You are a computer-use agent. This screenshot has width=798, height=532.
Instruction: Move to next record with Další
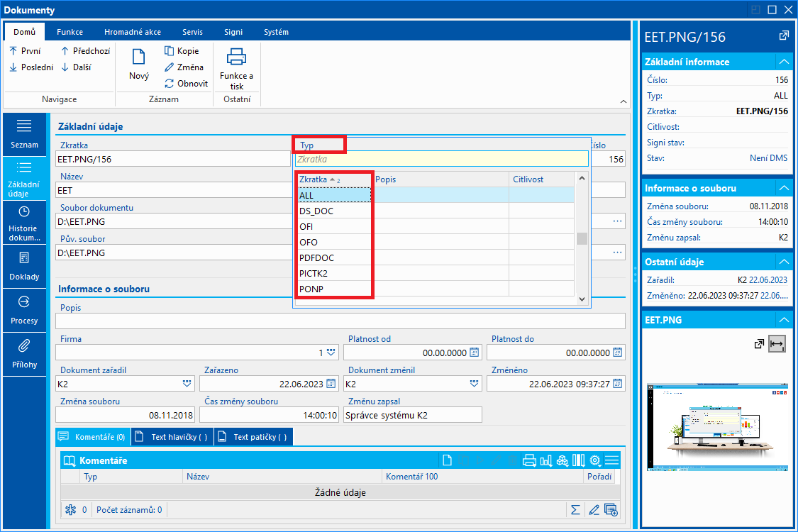pyautogui.click(x=77, y=67)
